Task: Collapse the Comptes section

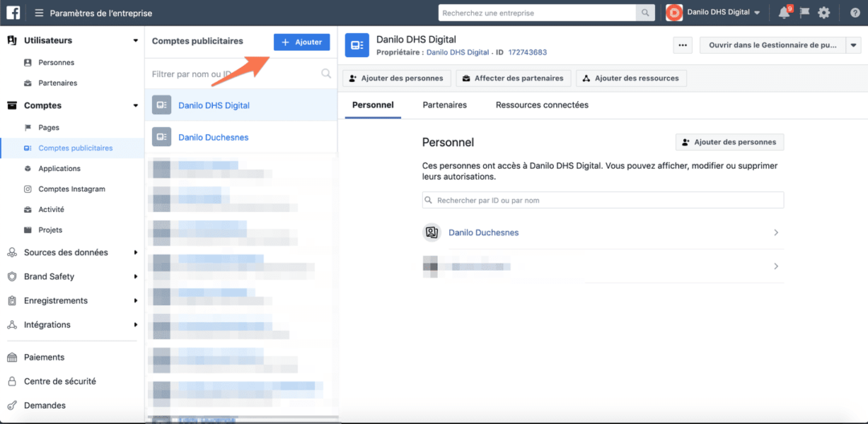Action: click(x=135, y=105)
